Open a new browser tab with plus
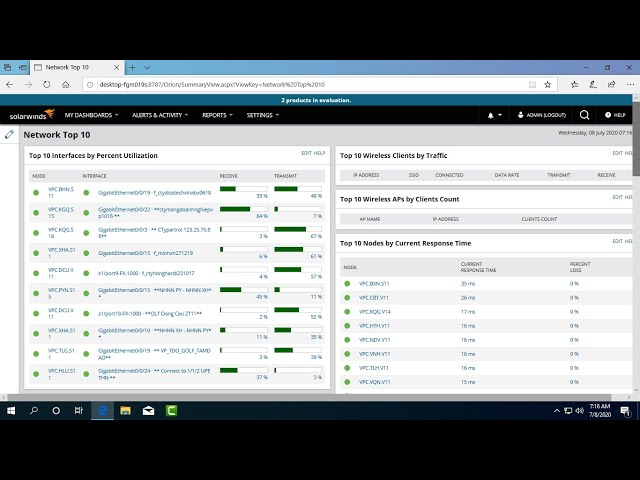The height and width of the screenshot is (480, 640). (x=132, y=67)
